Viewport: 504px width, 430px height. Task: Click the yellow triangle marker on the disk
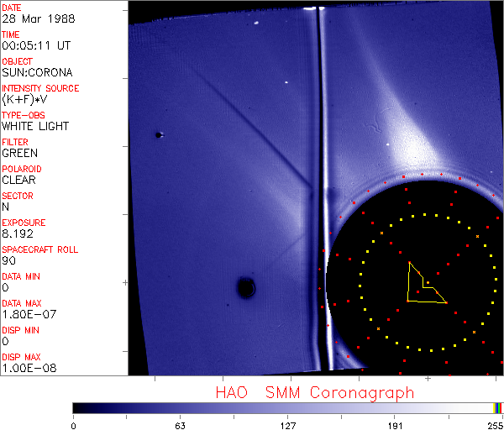click(x=420, y=287)
